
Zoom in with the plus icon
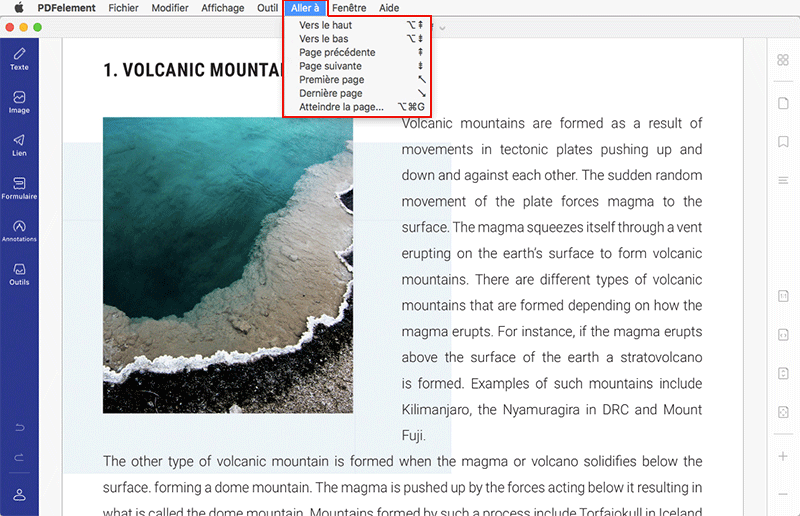click(x=783, y=456)
